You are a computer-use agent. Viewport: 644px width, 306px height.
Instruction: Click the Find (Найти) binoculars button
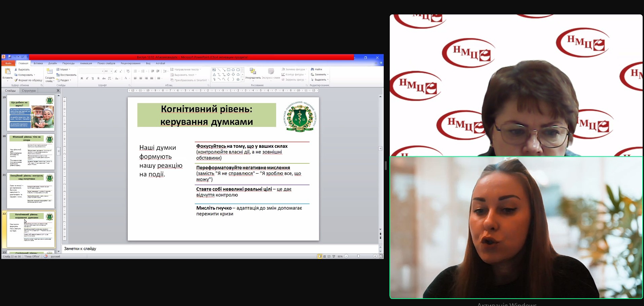[316, 69]
